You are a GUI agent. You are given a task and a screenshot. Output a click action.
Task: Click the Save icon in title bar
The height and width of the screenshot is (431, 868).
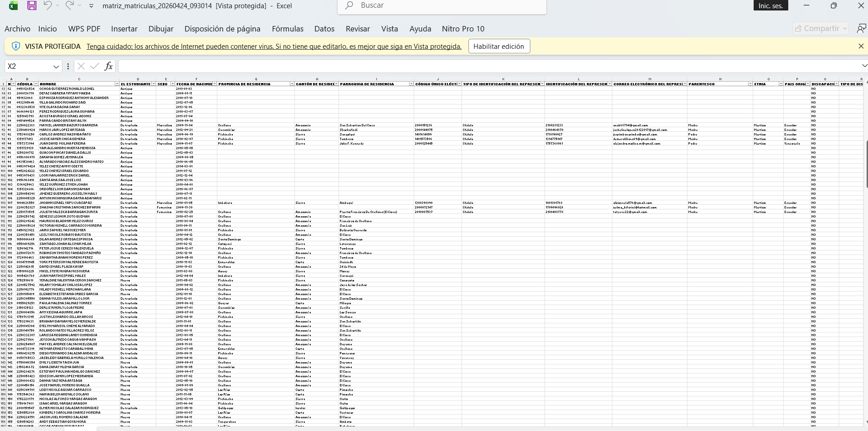(31, 6)
